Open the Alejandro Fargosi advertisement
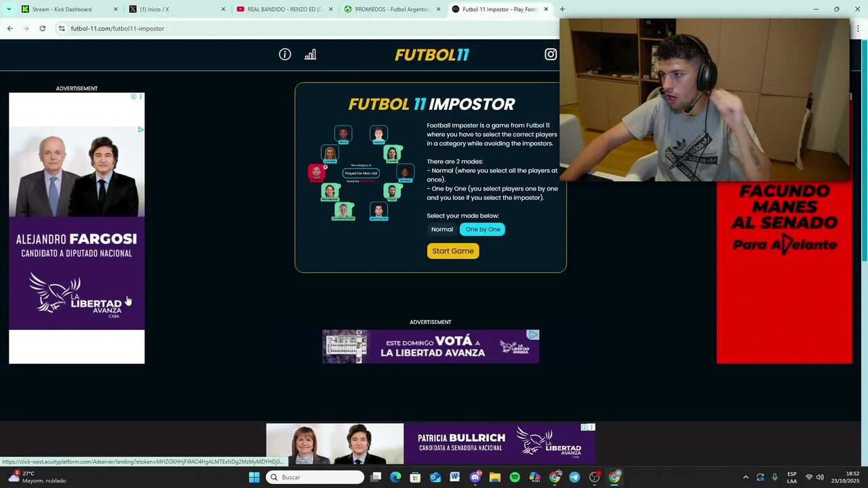This screenshot has width=868, height=488. [x=77, y=228]
